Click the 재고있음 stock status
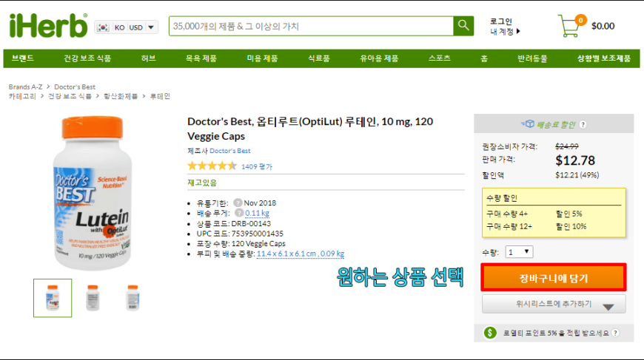The height and width of the screenshot is (360, 644). 202,183
